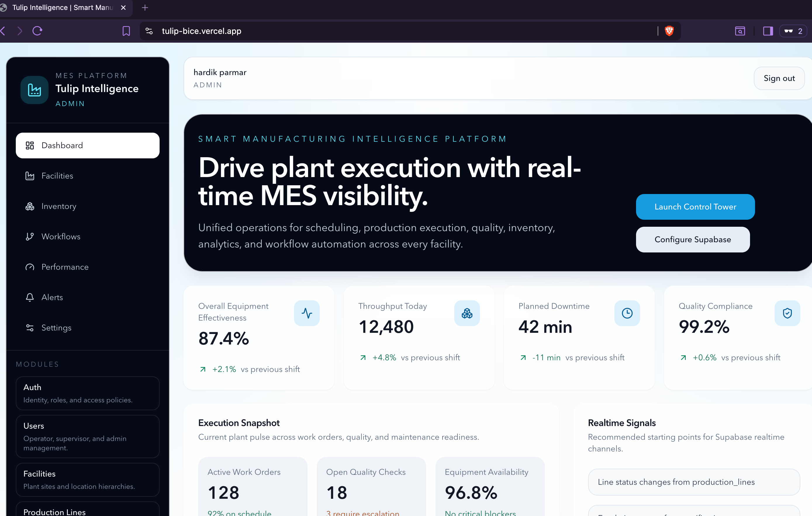
Task: Select the Workflows icon
Action: (x=30, y=236)
